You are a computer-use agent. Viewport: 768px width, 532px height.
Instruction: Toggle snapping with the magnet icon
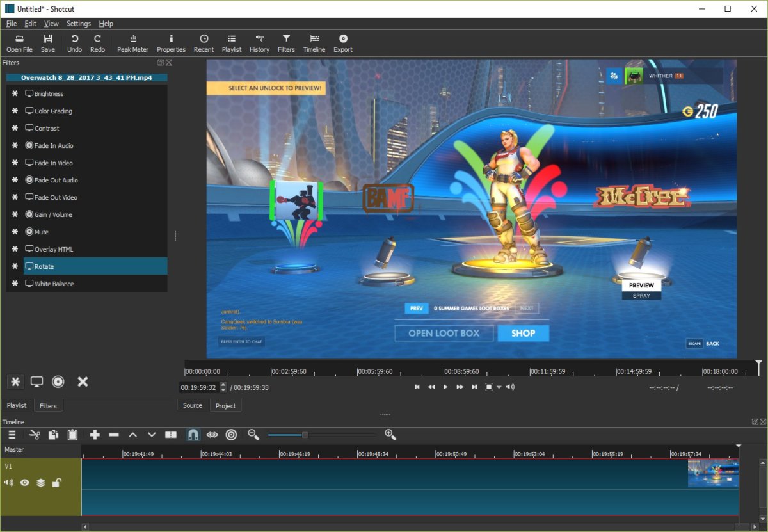(193, 435)
